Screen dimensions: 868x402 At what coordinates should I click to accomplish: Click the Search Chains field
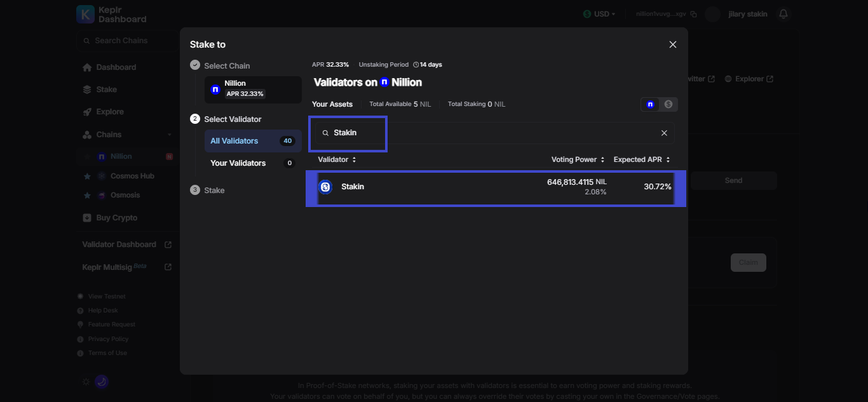(x=126, y=41)
